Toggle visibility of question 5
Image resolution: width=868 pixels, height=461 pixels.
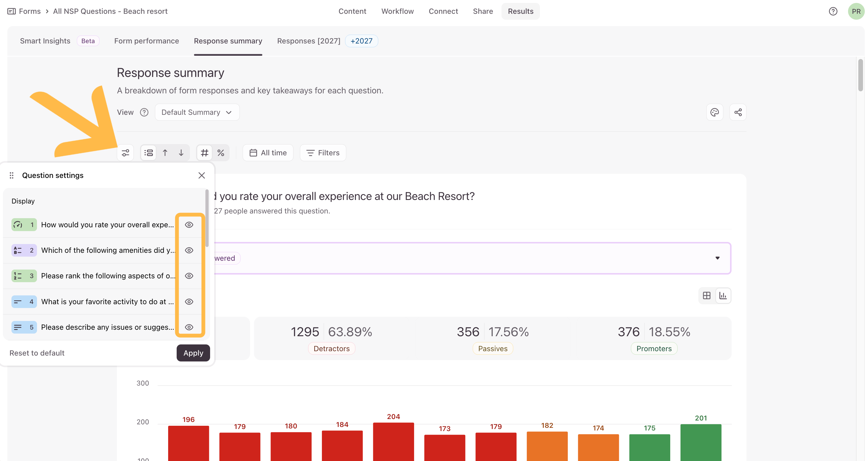click(x=189, y=327)
